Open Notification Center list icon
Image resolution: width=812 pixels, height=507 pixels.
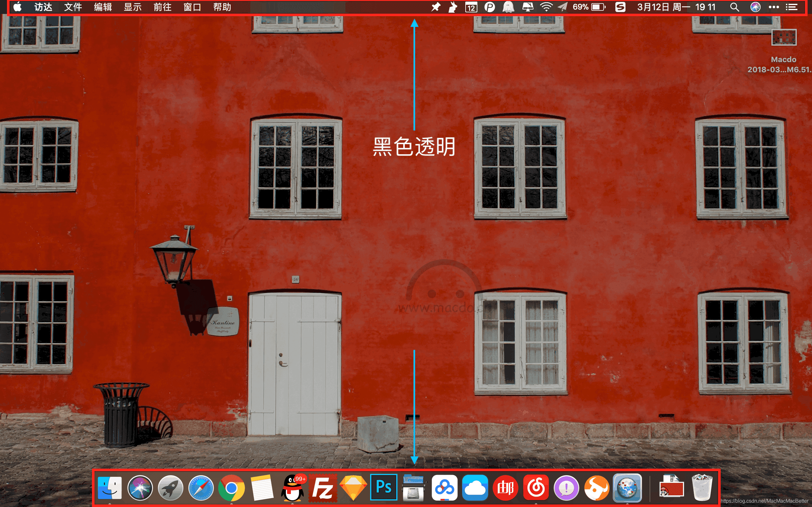[x=791, y=7]
